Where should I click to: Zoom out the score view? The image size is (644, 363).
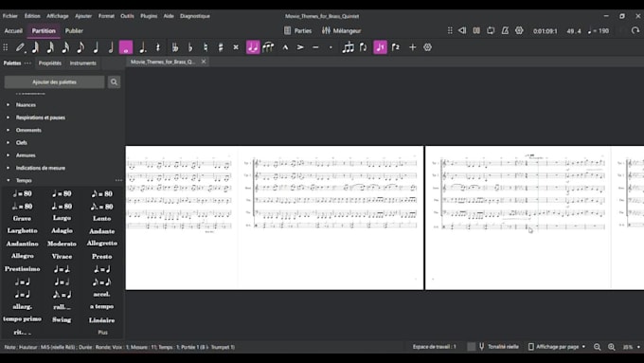(x=598, y=347)
